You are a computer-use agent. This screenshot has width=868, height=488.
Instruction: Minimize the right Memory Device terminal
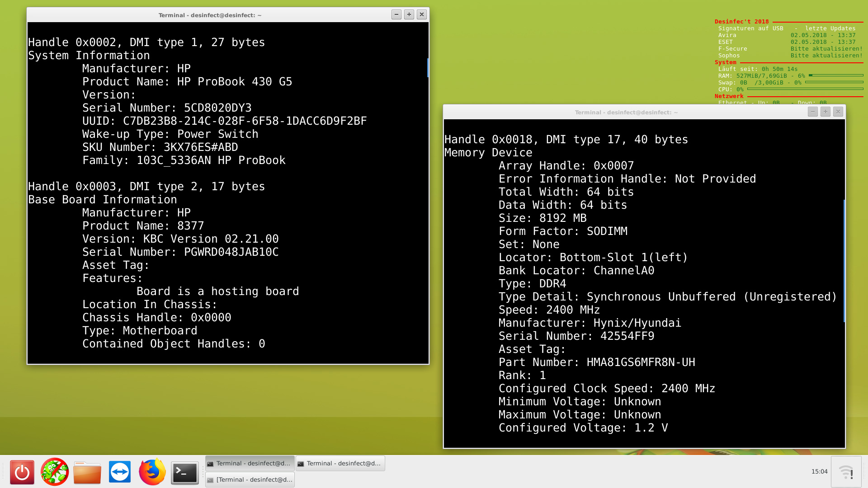coord(813,112)
